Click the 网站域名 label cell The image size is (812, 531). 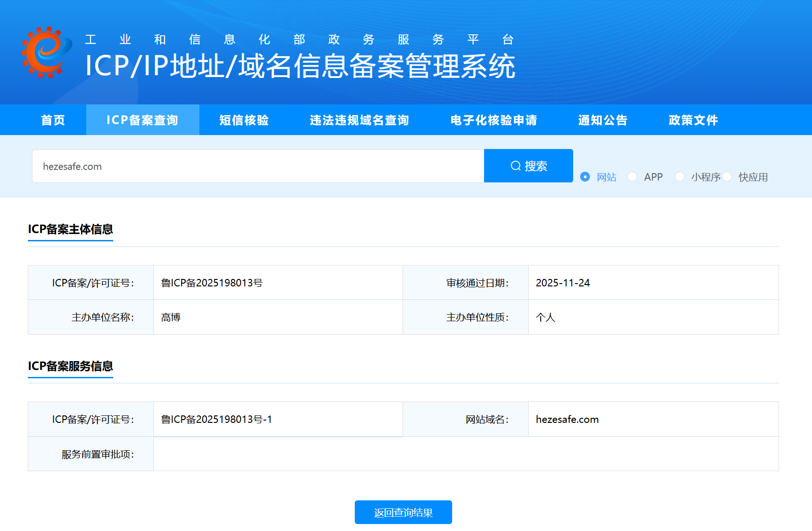coord(466,419)
